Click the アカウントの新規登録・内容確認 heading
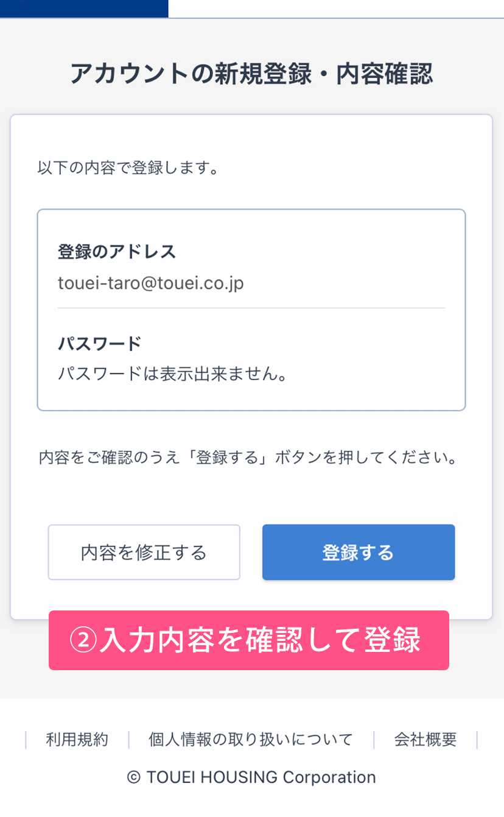Viewport: 504px width, 817px height. [x=251, y=74]
